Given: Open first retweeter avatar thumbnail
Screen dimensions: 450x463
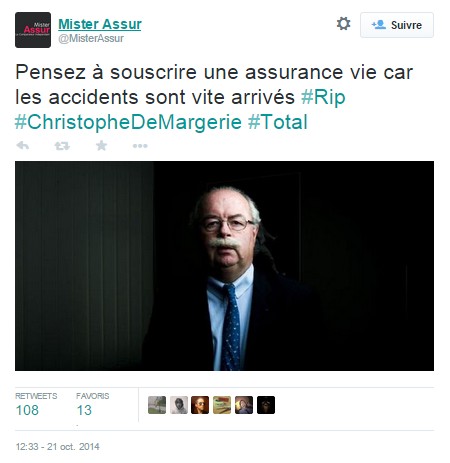Looking at the screenshot, I should pos(157,405).
